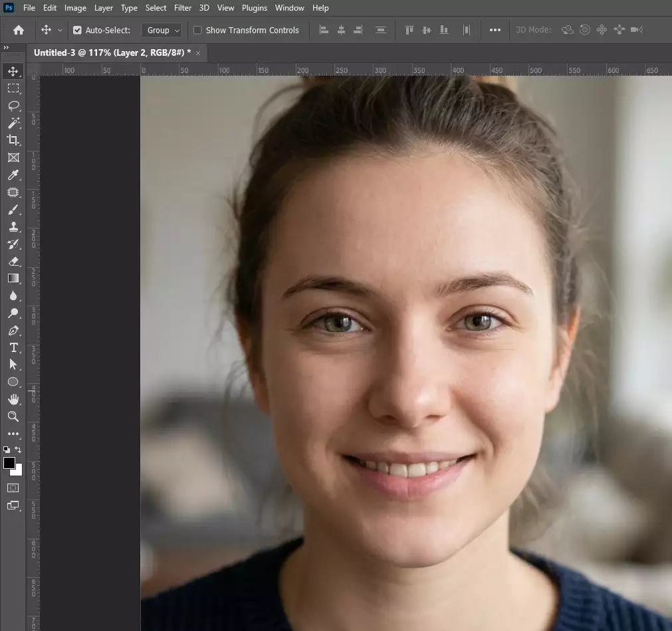This screenshot has height=631, width=672.
Task: Click the Align horizontal centers button
Action: tap(341, 29)
